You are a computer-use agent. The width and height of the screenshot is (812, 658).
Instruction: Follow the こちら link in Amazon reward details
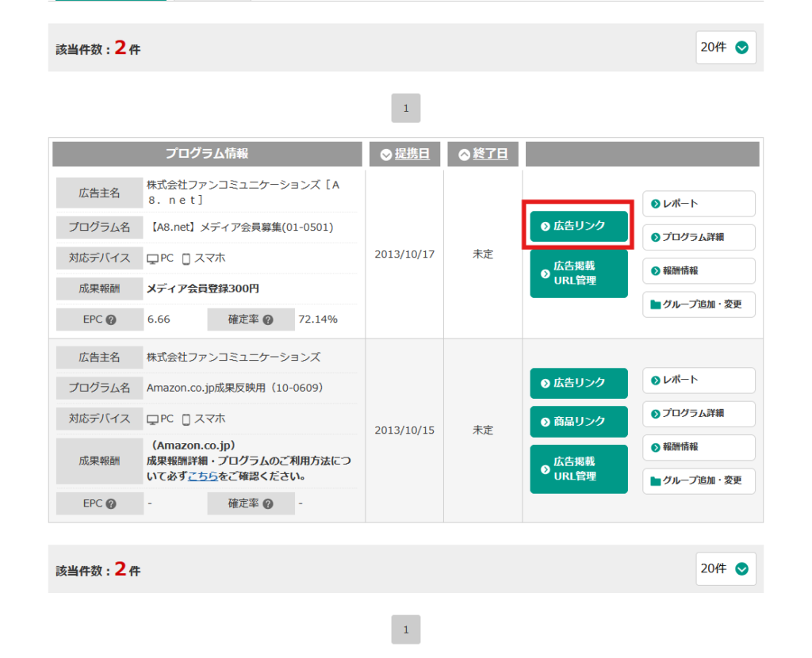(x=203, y=476)
